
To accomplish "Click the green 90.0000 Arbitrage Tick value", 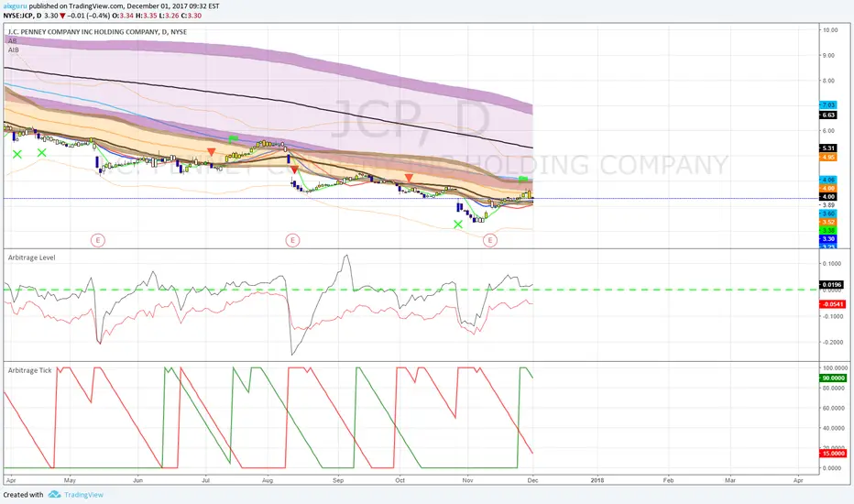I will click(x=833, y=378).
